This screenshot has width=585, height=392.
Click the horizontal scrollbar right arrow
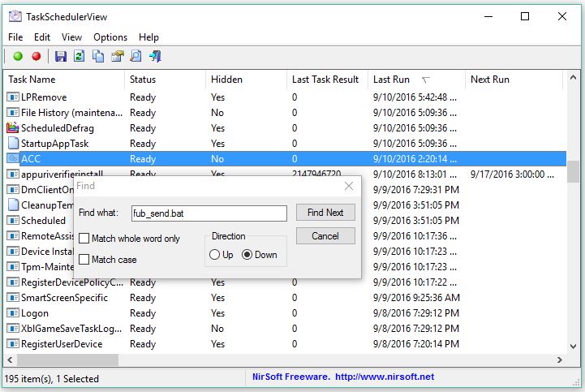pyautogui.click(x=559, y=360)
